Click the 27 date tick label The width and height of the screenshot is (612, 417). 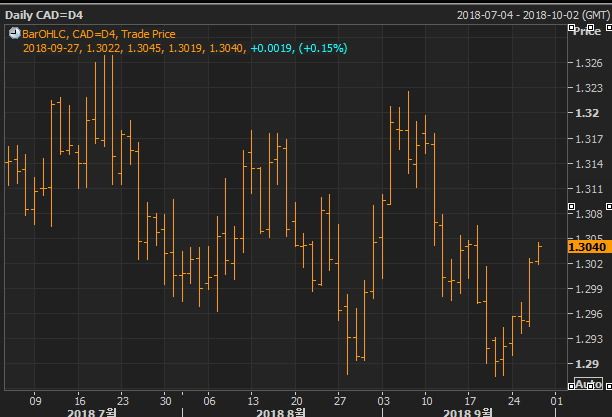[x=340, y=401]
